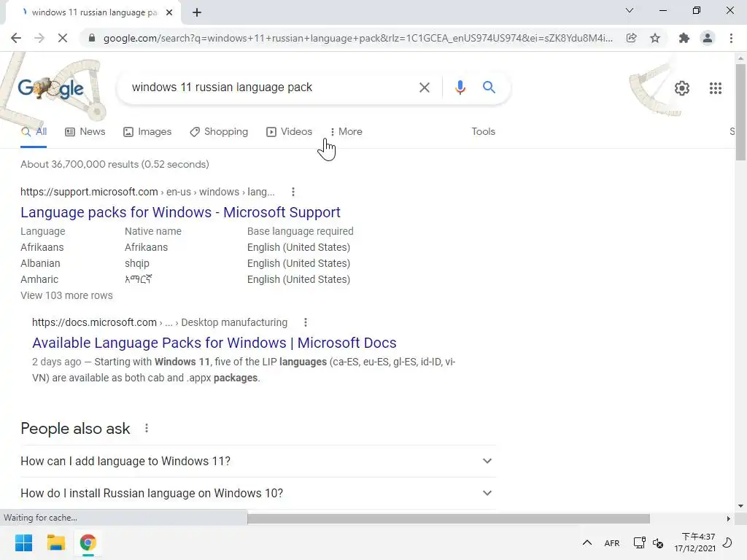Submit search with magnifier icon

click(x=489, y=87)
